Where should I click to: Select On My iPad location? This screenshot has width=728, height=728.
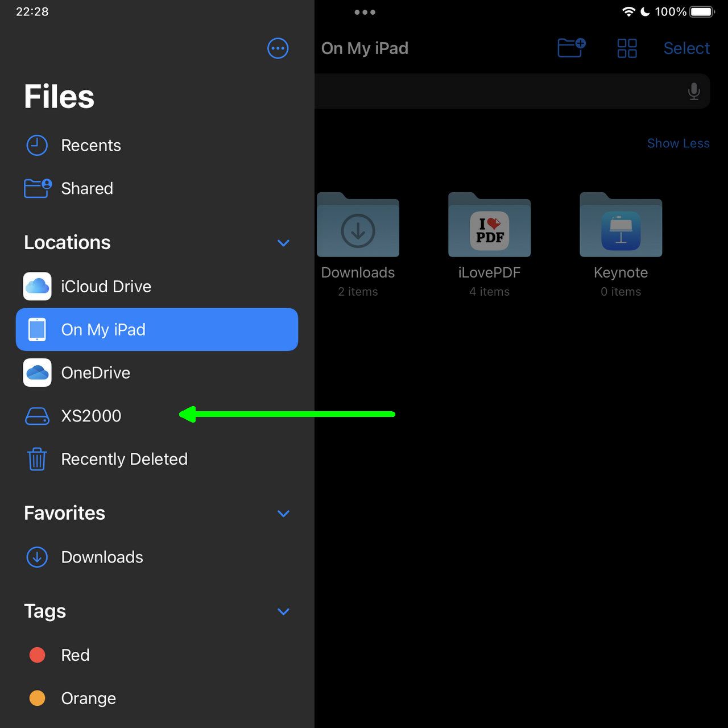pos(157,329)
